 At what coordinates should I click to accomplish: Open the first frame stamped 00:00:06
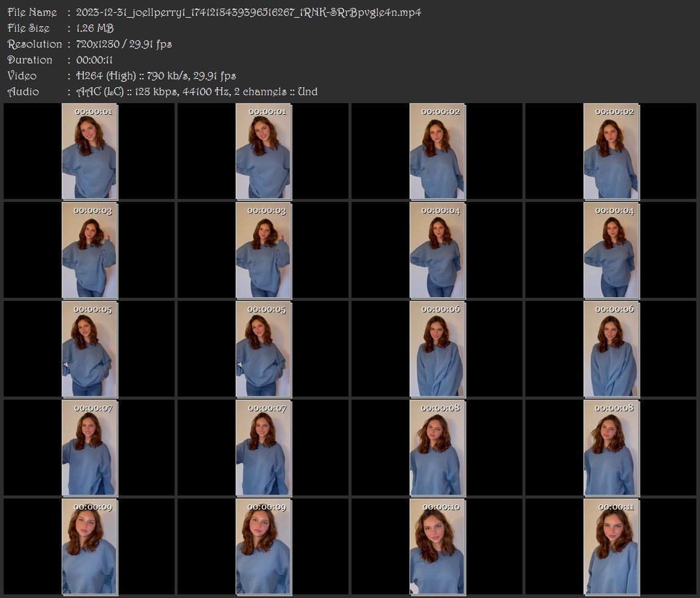[438, 349]
